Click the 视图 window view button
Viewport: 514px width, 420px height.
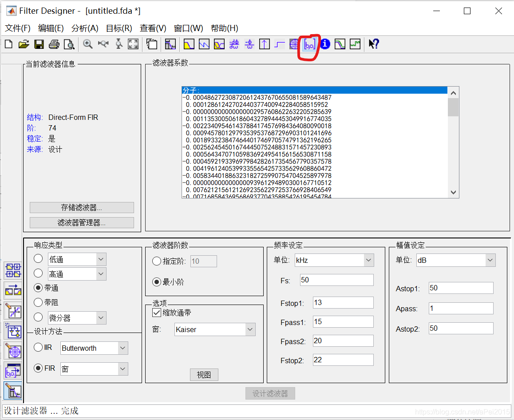204,375
